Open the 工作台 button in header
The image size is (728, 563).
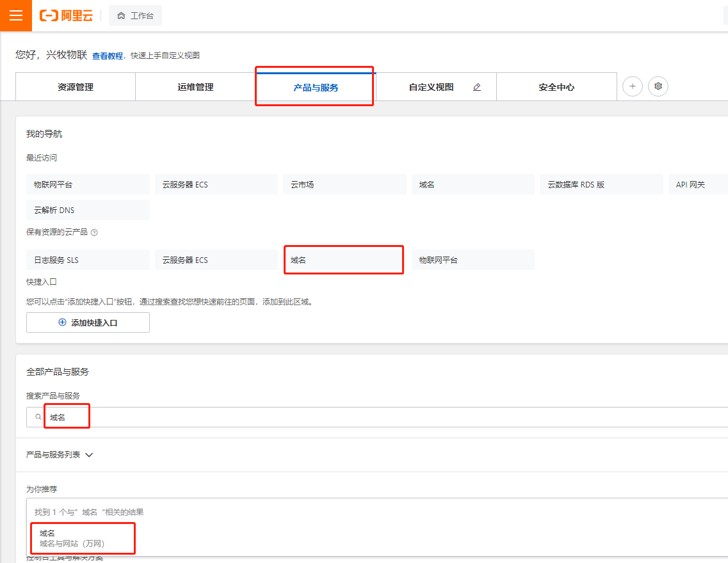[x=135, y=16]
